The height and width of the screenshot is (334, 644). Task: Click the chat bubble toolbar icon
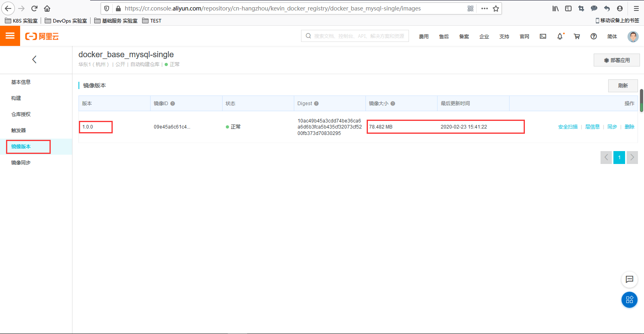(594, 8)
